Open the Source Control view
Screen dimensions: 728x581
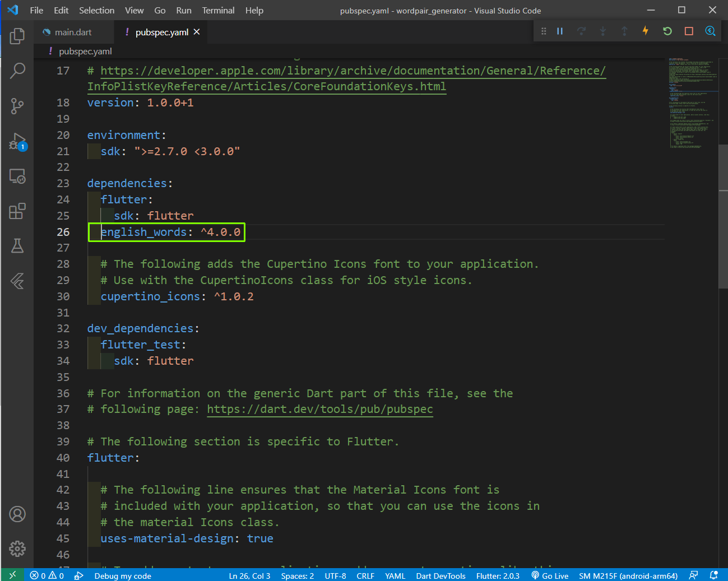pos(17,106)
